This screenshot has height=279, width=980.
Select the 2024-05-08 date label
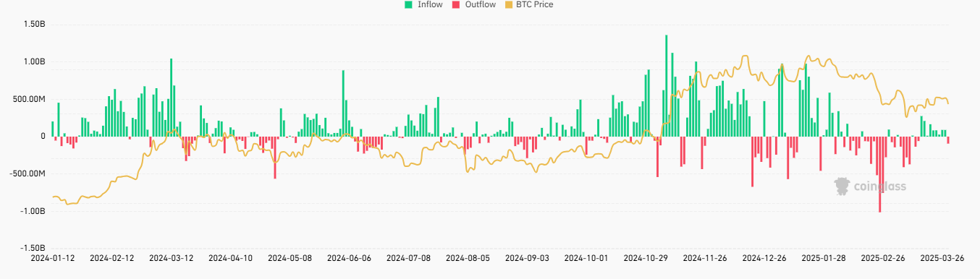tap(290, 257)
